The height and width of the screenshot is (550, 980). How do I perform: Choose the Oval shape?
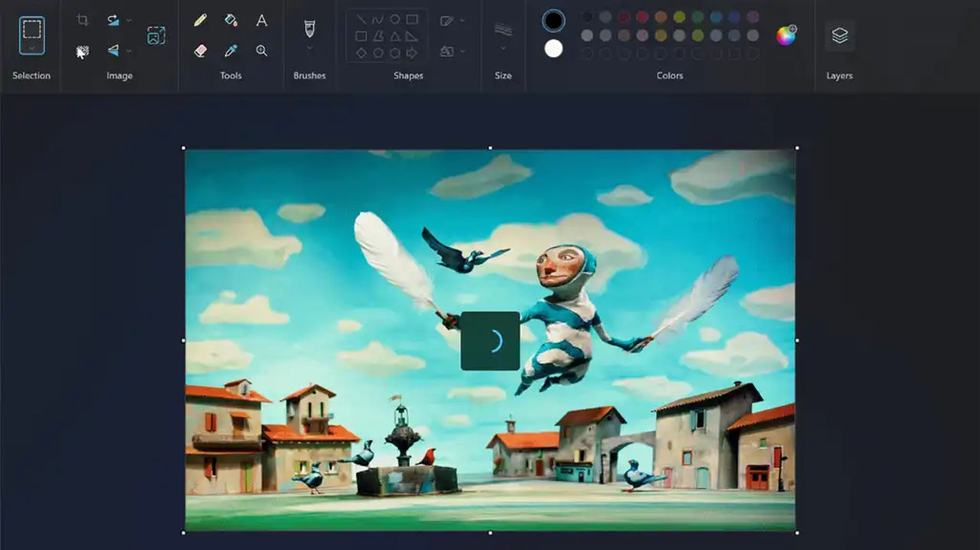click(x=395, y=19)
